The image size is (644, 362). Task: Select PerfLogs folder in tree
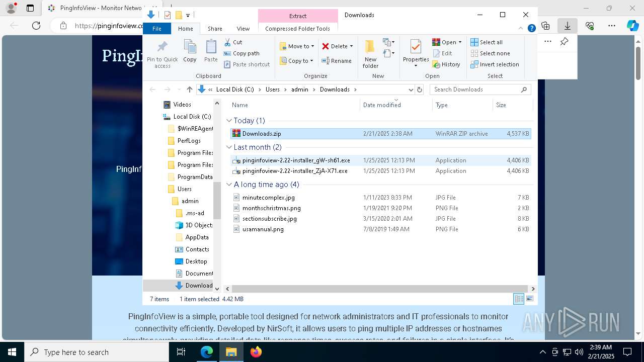(x=189, y=141)
